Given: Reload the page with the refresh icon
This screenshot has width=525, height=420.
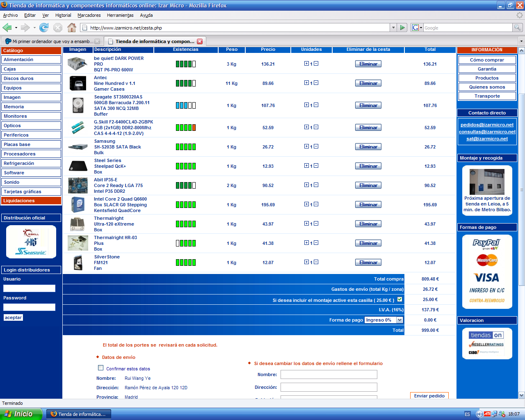Looking at the screenshot, I should pos(44,27).
